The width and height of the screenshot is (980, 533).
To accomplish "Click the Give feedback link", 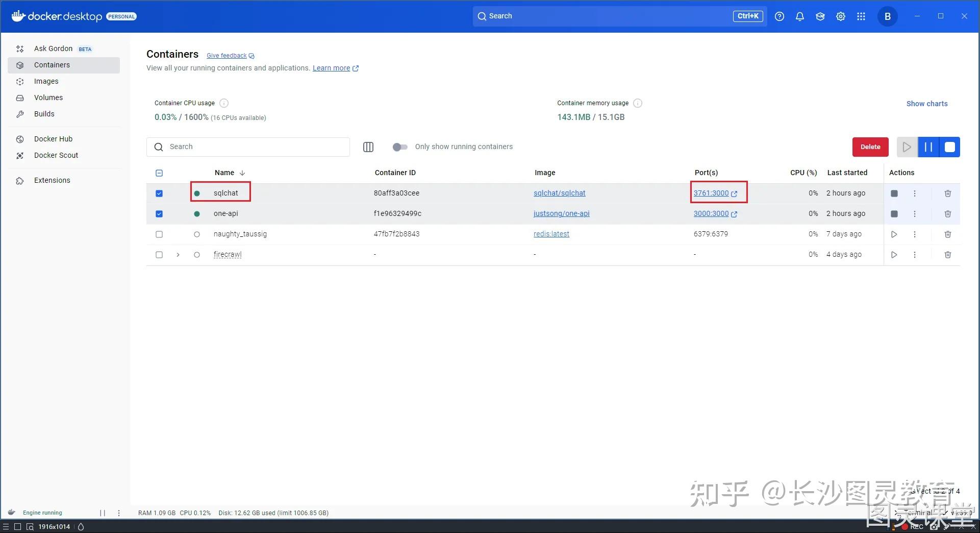I will pyautogui.click(x=227, y=55).
